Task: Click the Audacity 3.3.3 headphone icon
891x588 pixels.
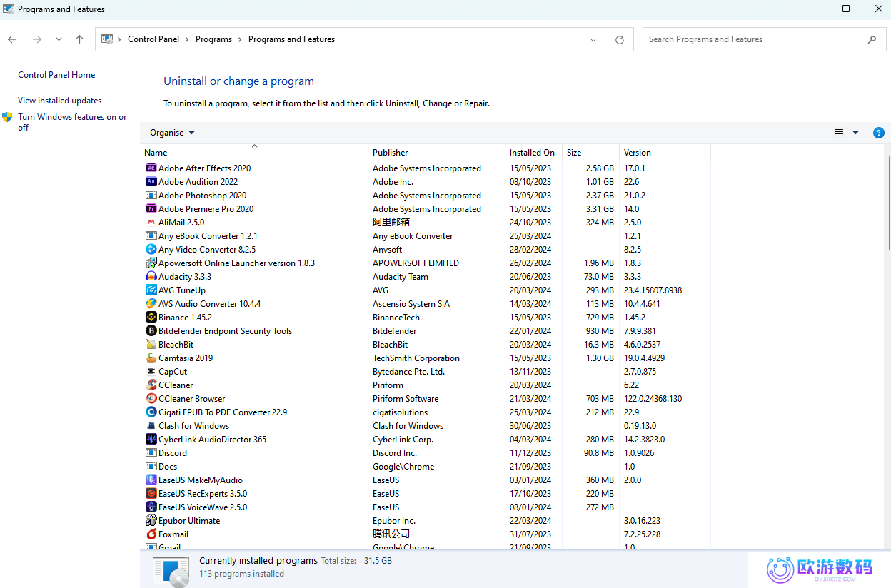Action: 151,277
